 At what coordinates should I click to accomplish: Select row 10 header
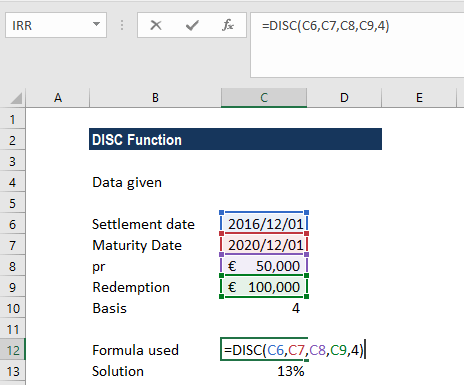click(13, 308)
